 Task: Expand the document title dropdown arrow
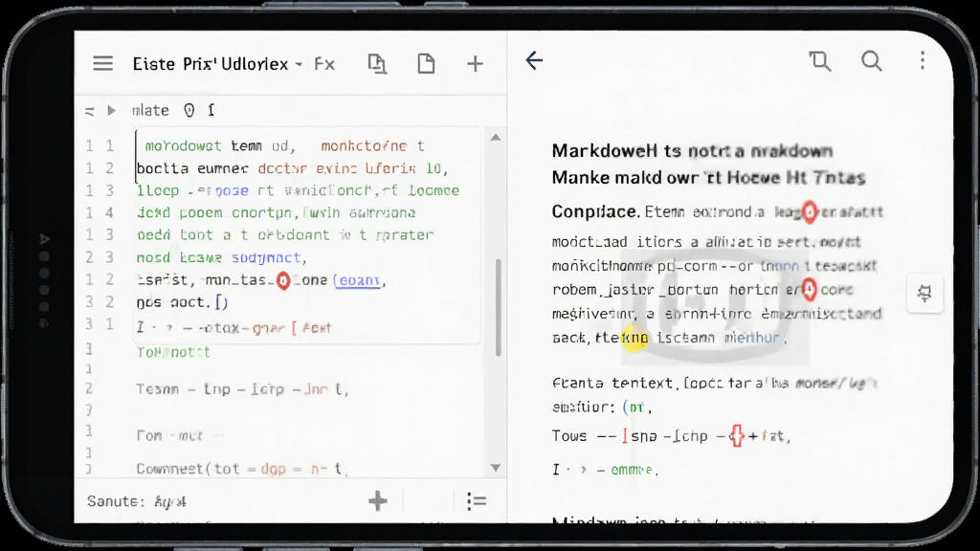click(x=299, y=64)
